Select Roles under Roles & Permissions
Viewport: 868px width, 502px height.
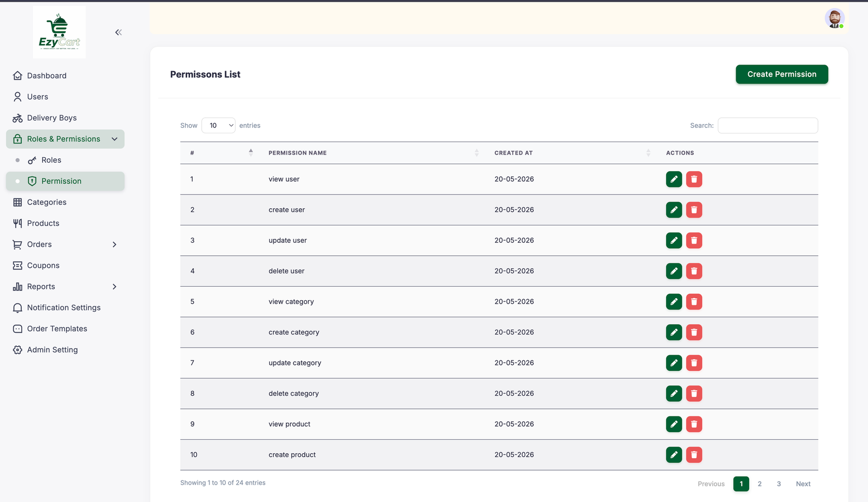tap(65, 160)
